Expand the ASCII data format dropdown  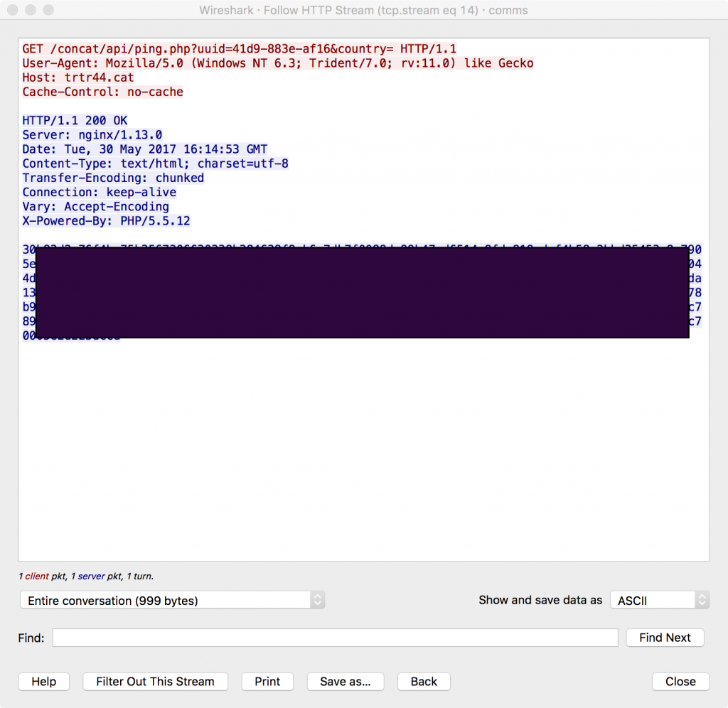(659, 601)
